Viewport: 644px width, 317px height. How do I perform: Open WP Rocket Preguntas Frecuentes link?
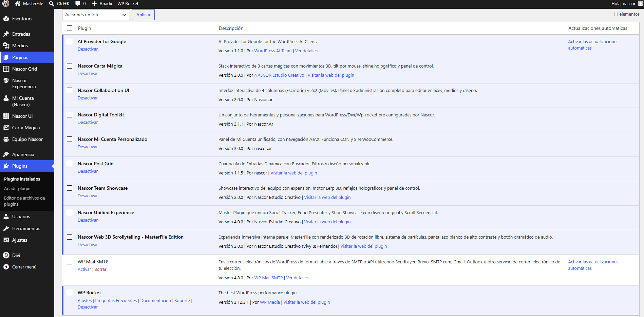[116, 301]
